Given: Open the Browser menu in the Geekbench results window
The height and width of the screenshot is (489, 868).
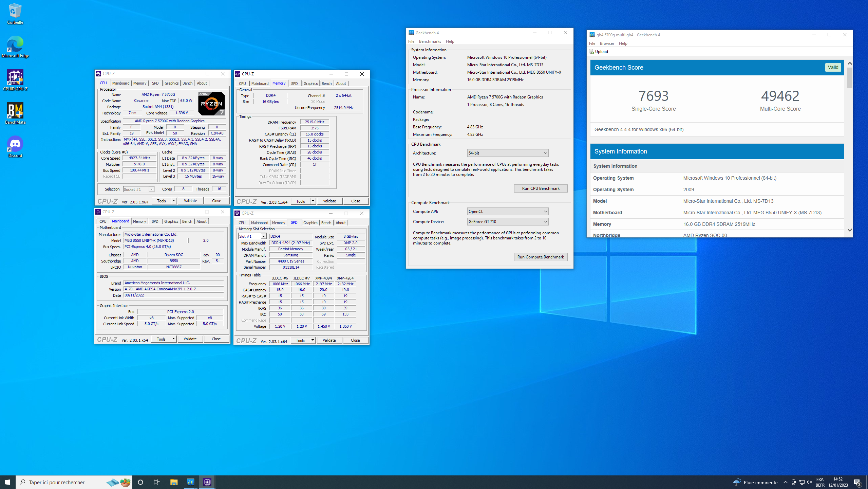Looking at the screenshot, I should point(607,43).
